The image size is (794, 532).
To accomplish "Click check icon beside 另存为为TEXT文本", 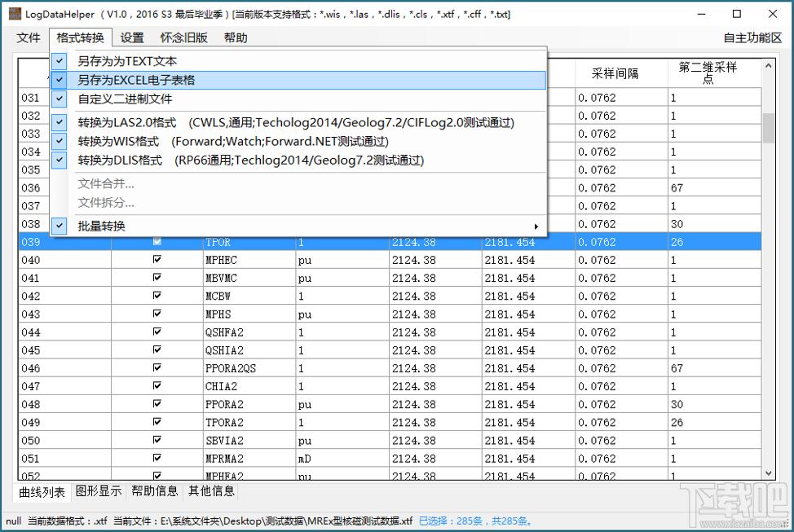I will (60, 61).
